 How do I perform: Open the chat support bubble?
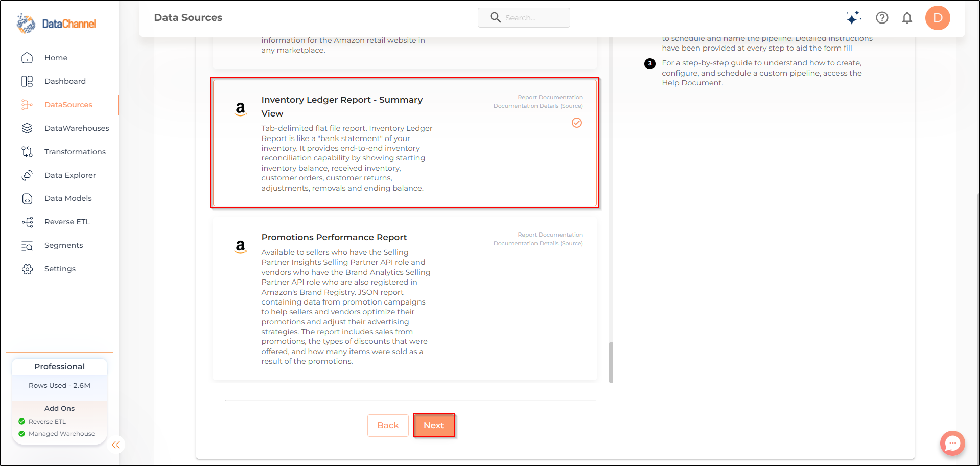[952, 443]
